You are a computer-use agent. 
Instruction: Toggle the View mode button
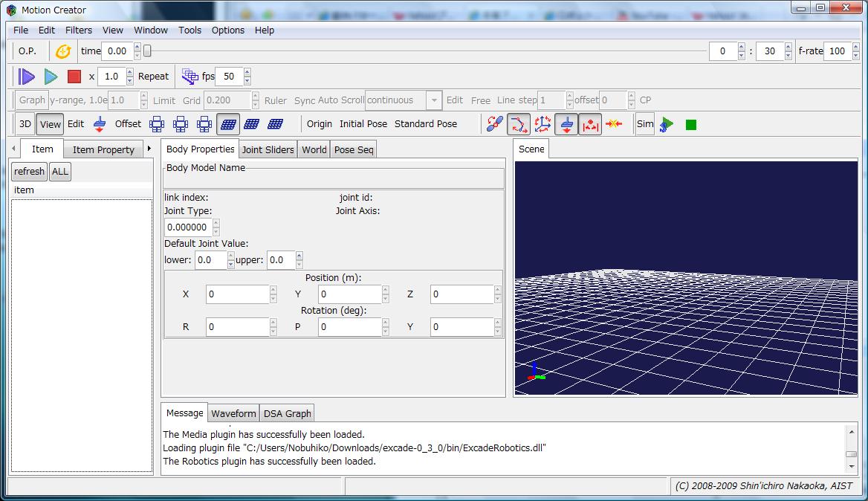[51, 124]
